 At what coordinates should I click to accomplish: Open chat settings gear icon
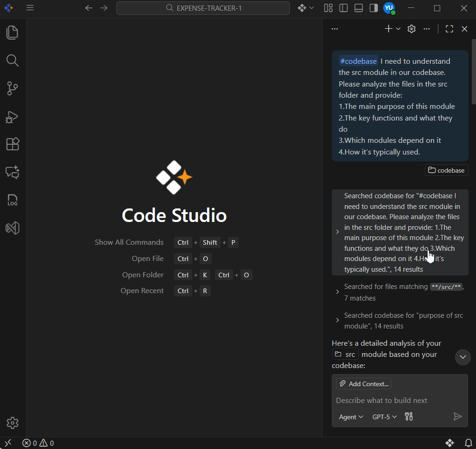pyautogui.click(x=411, y=29)
